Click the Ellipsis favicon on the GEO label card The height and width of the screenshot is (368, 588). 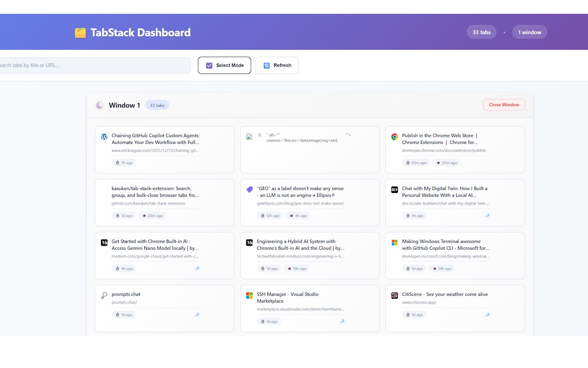pos(249,190)
